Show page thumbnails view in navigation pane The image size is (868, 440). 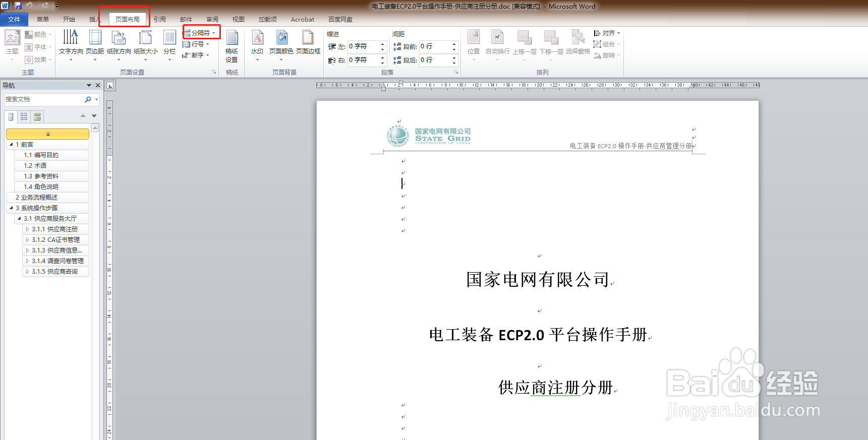point(24,116)
